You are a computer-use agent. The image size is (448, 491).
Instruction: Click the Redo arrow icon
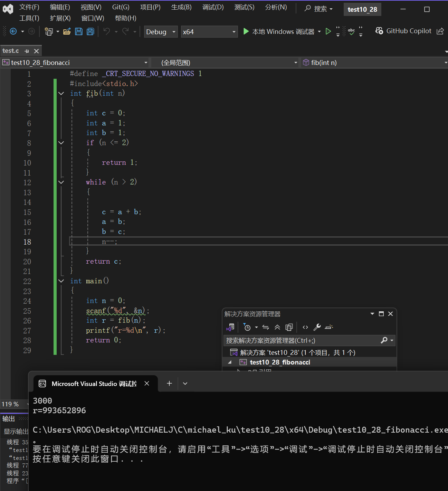point(126,31)
